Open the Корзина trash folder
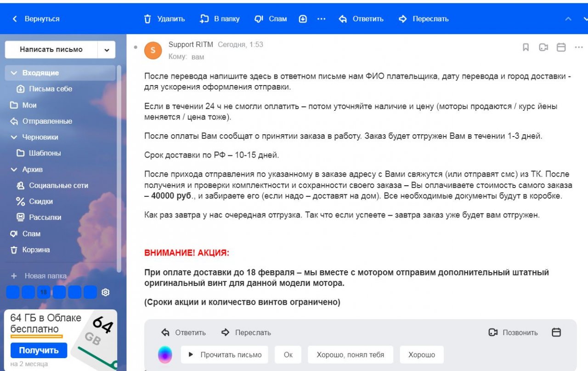588x371 pixels. (x=36, y=250)
